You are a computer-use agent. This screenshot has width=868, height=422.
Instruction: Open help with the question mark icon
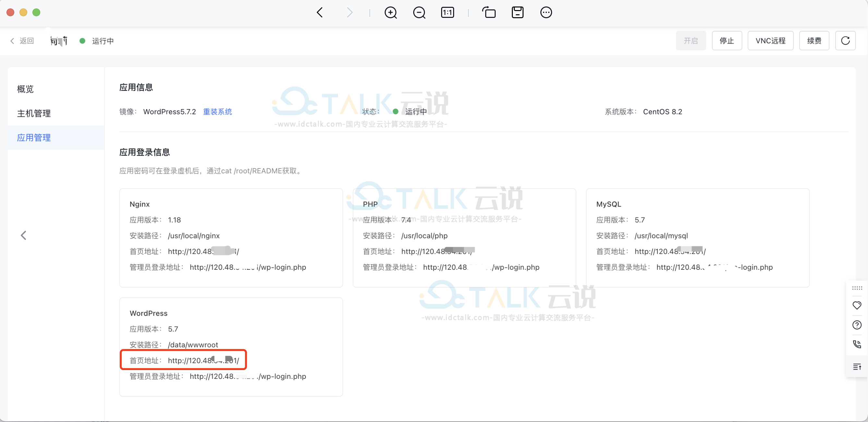click(x=857, y=325)
